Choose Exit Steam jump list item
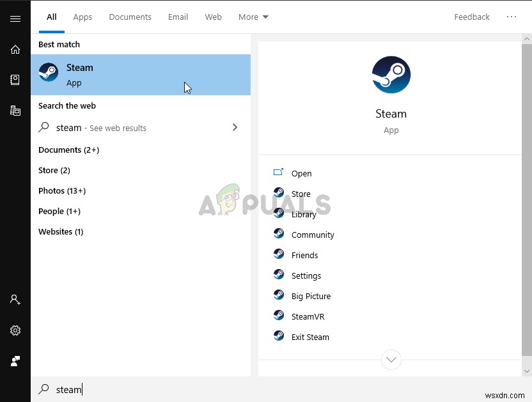The width and height of the screenshot is (532, 402). point(310,337)
